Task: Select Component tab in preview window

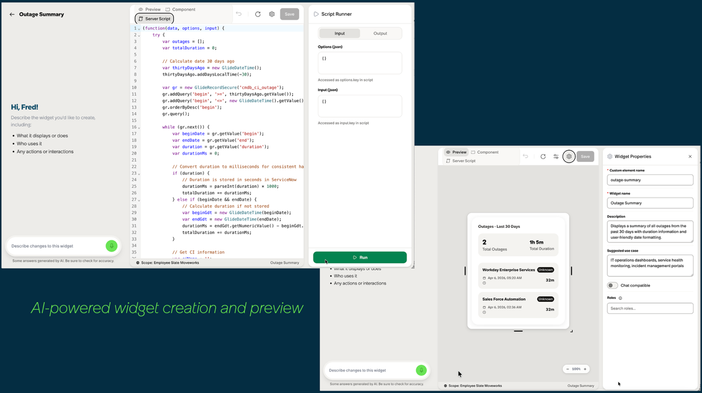Action: pos(485,152)
